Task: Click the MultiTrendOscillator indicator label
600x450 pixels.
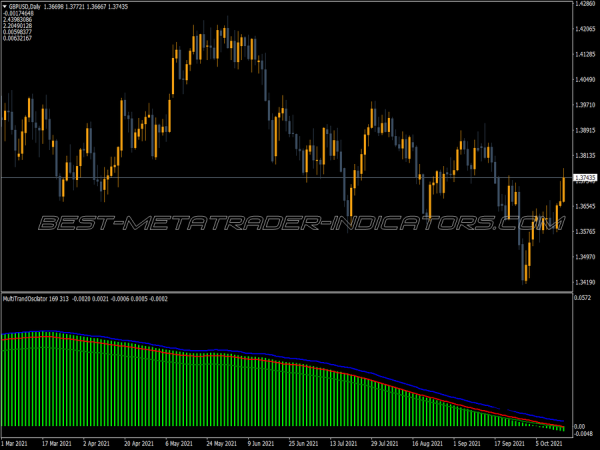Action: [32, 298]
